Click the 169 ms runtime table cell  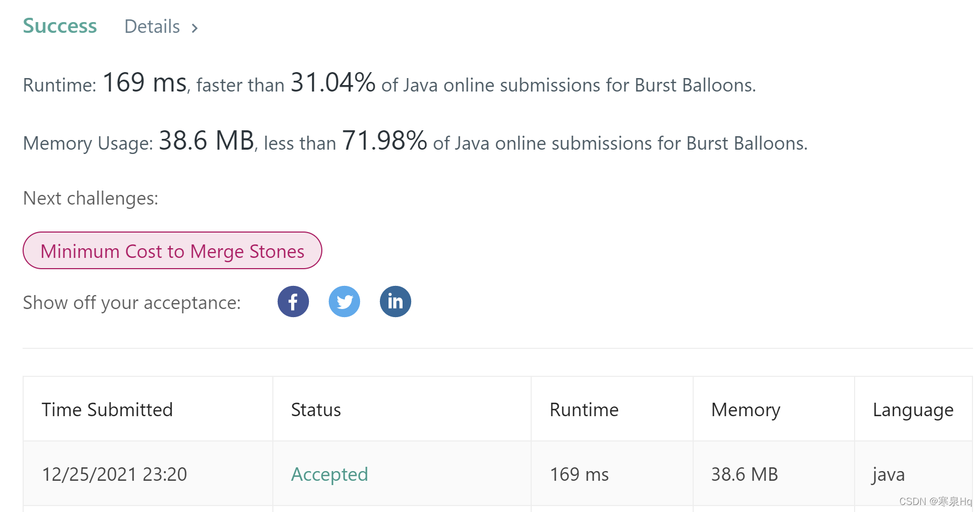coord(579,474)
